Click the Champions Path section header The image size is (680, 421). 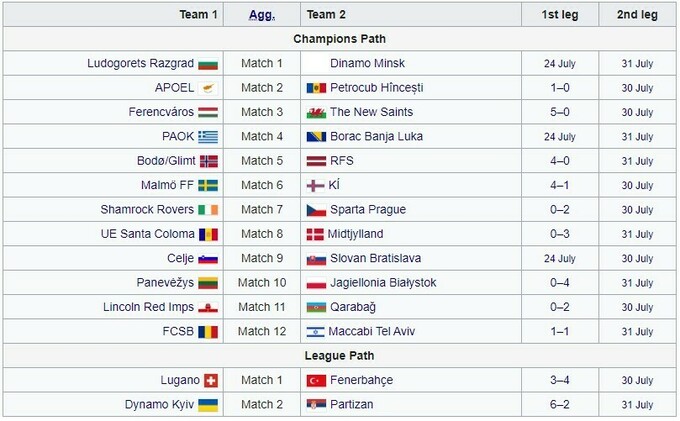339,39
